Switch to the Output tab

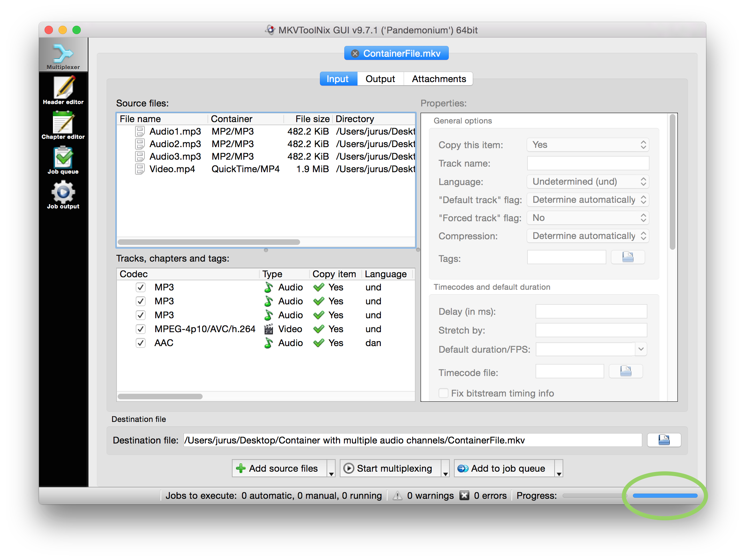(x=380, y=79)
